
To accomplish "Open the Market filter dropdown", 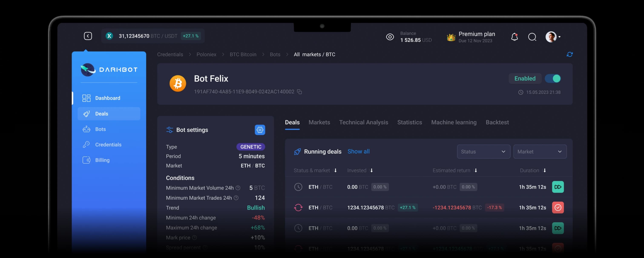I will (x=540, y=152).
